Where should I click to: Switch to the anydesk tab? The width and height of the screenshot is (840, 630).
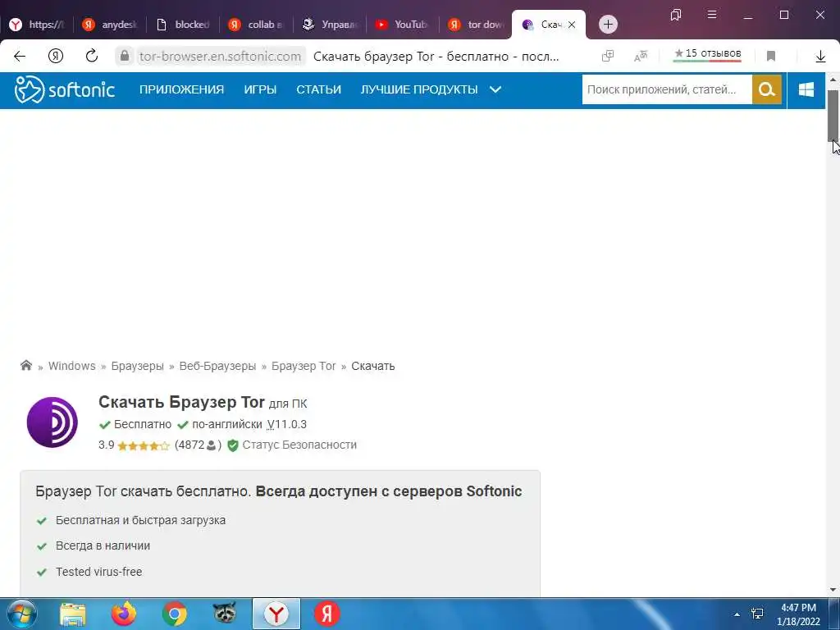[x=110, y=25]
